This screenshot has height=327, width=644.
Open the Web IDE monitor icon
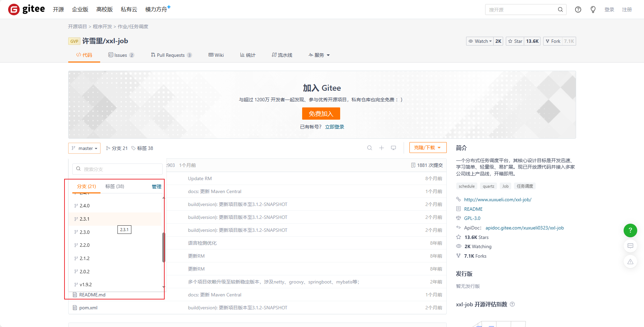[393, 148]
